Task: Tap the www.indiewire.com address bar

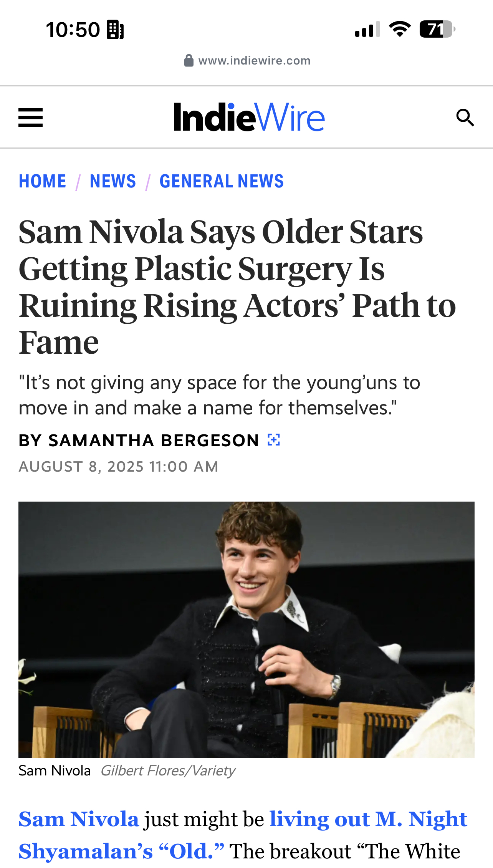Action: (254, 61)
